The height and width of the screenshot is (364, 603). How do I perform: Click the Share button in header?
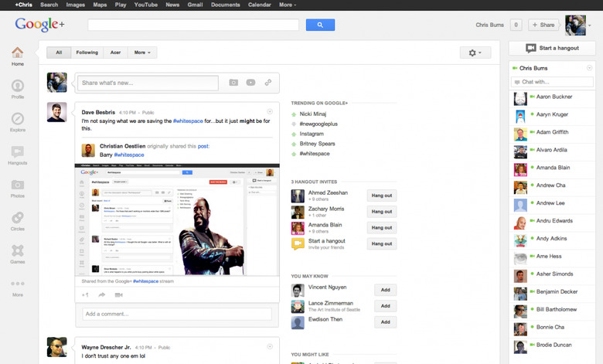pos(543,25)
